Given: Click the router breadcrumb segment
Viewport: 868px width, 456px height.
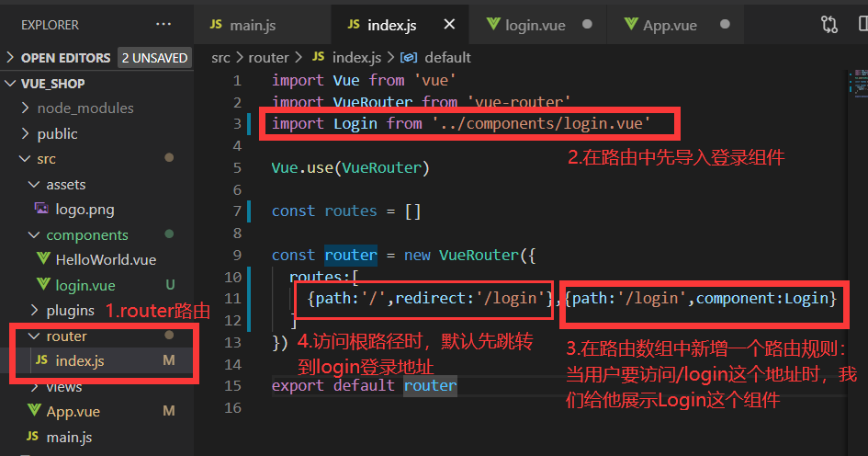Looking at the screenshot, I should pyautogui.click(x=268, y=58).
